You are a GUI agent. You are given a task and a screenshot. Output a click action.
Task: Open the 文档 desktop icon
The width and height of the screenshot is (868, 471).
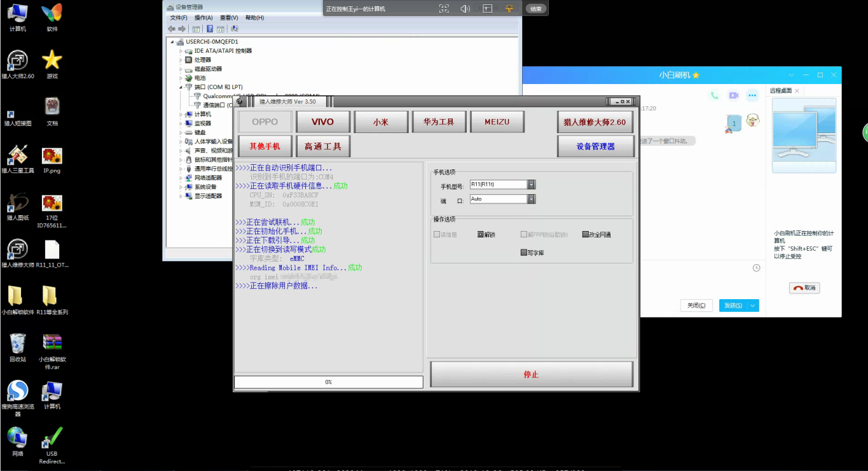click(x=52, y=111)
